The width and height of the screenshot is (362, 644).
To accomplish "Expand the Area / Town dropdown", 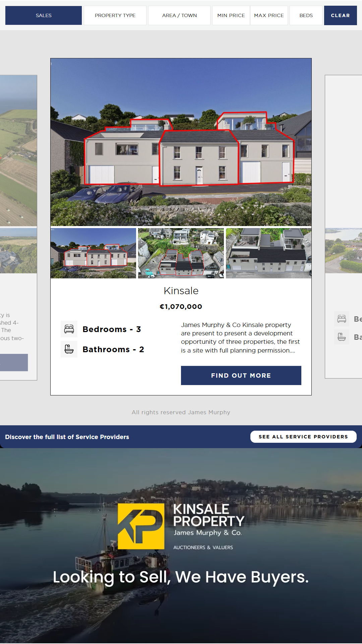I will coord(179,15).
